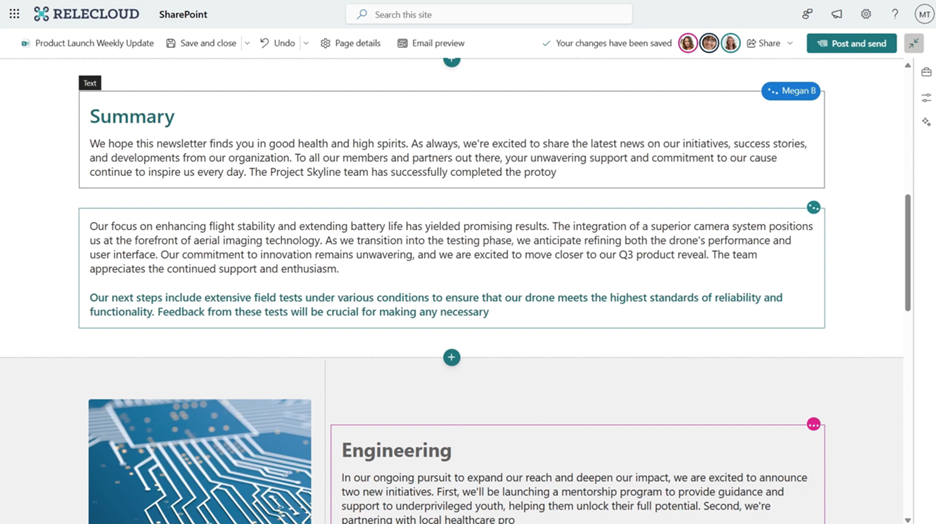The height and width of the screenshot is (524, 936).
Task: Open Email preview
Action: 431,43
